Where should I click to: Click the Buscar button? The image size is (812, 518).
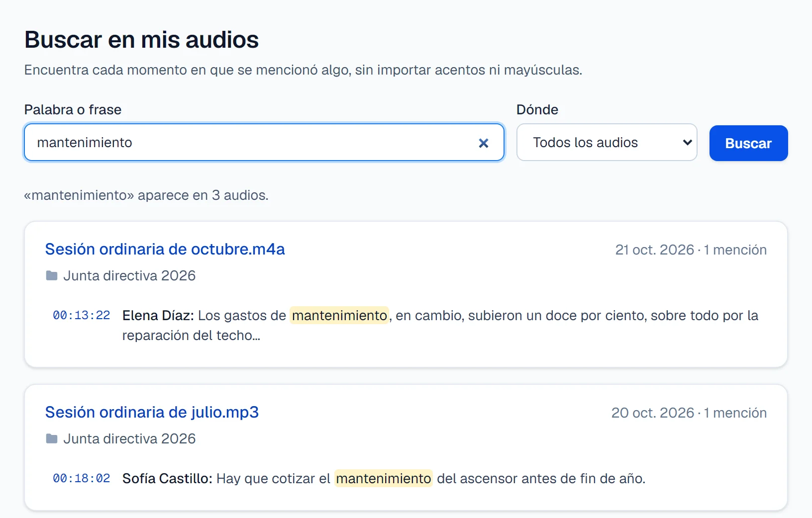[748, 143]
